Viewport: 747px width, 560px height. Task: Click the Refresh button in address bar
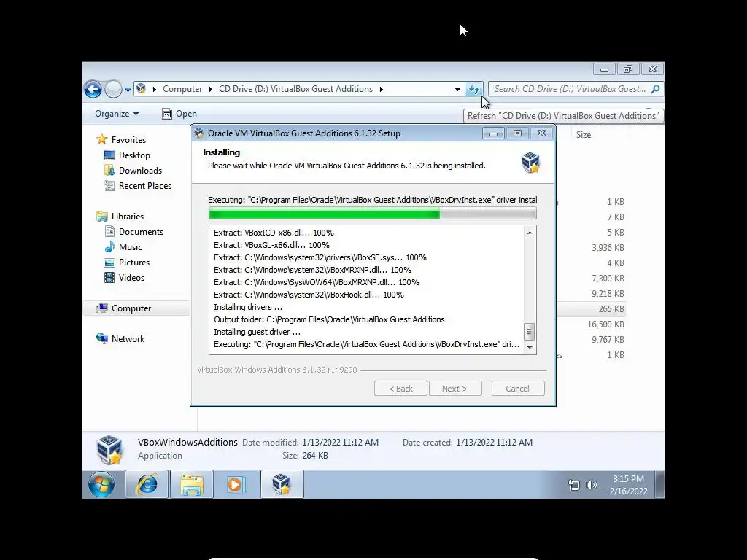(474, 89)
